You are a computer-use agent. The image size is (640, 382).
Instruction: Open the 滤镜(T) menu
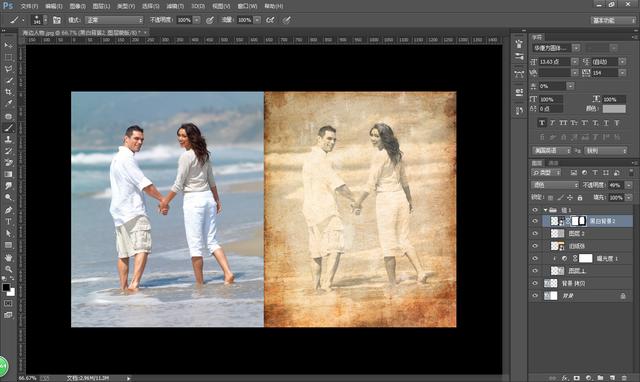(x=175, y=6)
